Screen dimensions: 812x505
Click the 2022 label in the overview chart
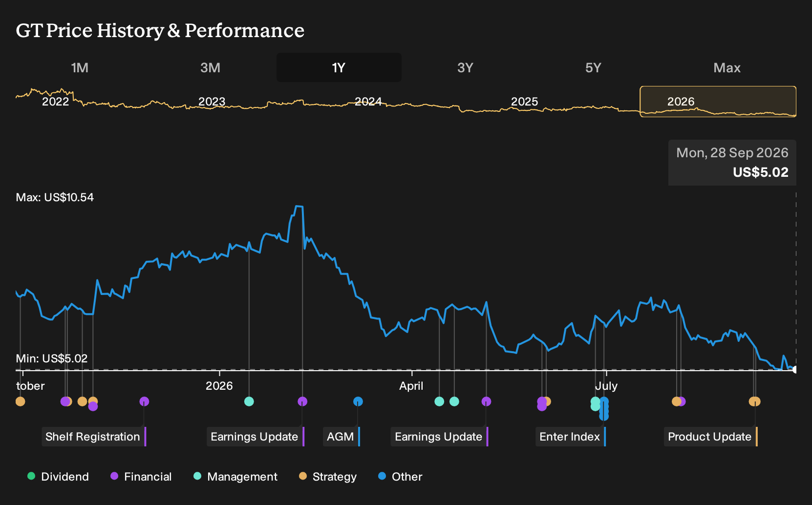pyautogui.click(x=56, y=102)
